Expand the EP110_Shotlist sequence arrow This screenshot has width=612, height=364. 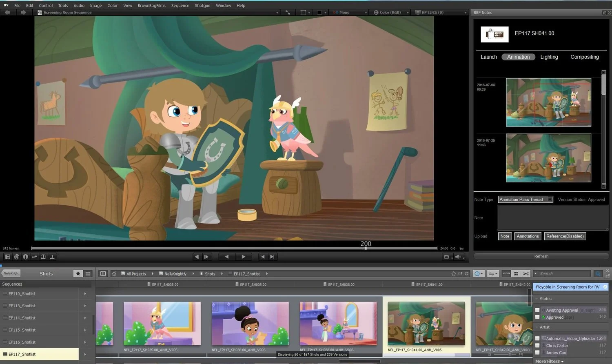[x=85, y=294]
